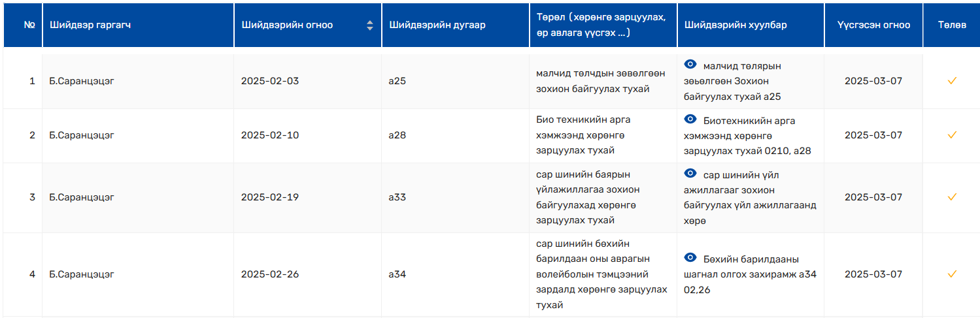This screenshot has height=318, width=980.
Task: Preview the attached copy for decision a33
Action: pyautogui.click(x=690, y=174)
